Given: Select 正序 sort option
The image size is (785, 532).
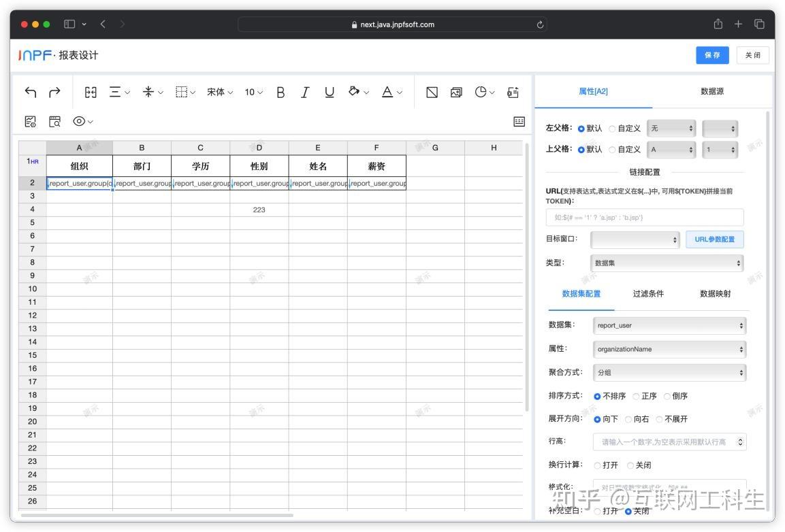Looking at the screenshot, I should point(636,397).
